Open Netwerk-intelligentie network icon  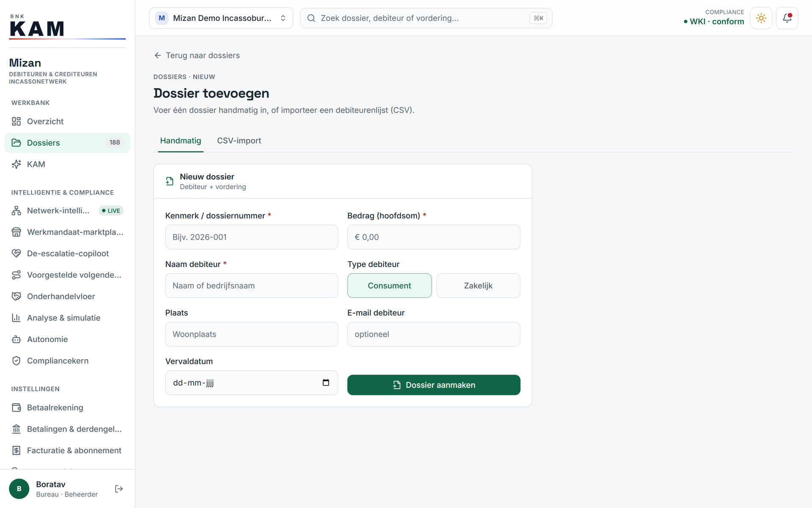[16, 210]
